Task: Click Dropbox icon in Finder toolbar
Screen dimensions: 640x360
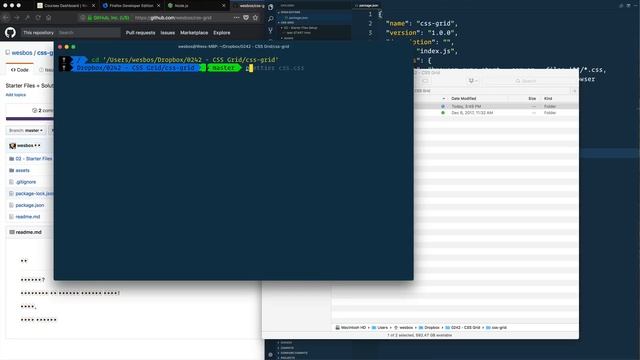Action: tap(473, 81)
